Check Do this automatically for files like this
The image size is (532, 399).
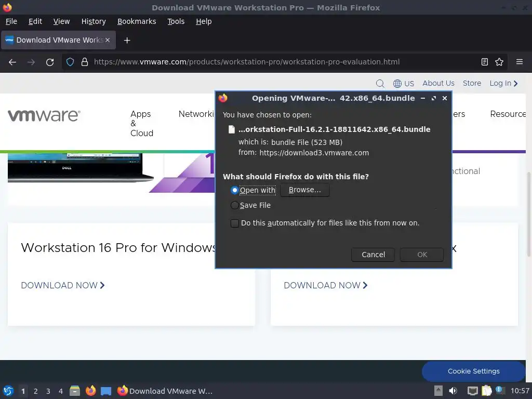click(234, 223)
